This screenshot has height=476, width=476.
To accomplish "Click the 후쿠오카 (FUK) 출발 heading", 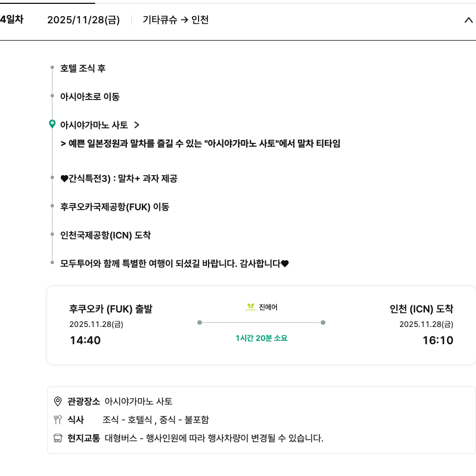I will coord(111,309).
